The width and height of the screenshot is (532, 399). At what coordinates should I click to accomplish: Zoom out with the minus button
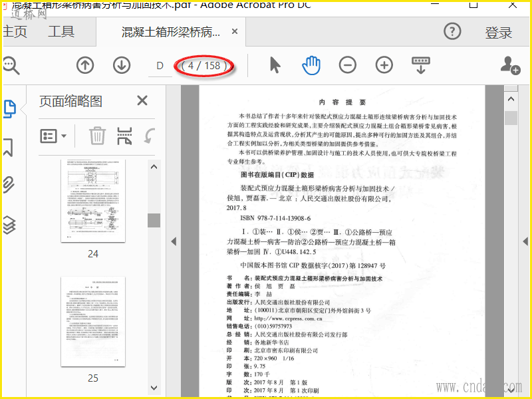pos(348,65)
